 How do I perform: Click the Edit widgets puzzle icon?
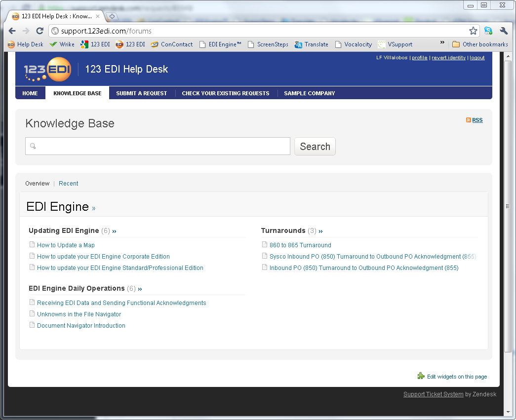[x=421, y=376]
